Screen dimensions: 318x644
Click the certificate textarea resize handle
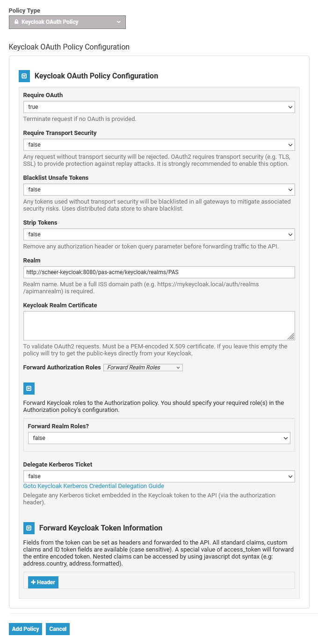coord(291,336)
